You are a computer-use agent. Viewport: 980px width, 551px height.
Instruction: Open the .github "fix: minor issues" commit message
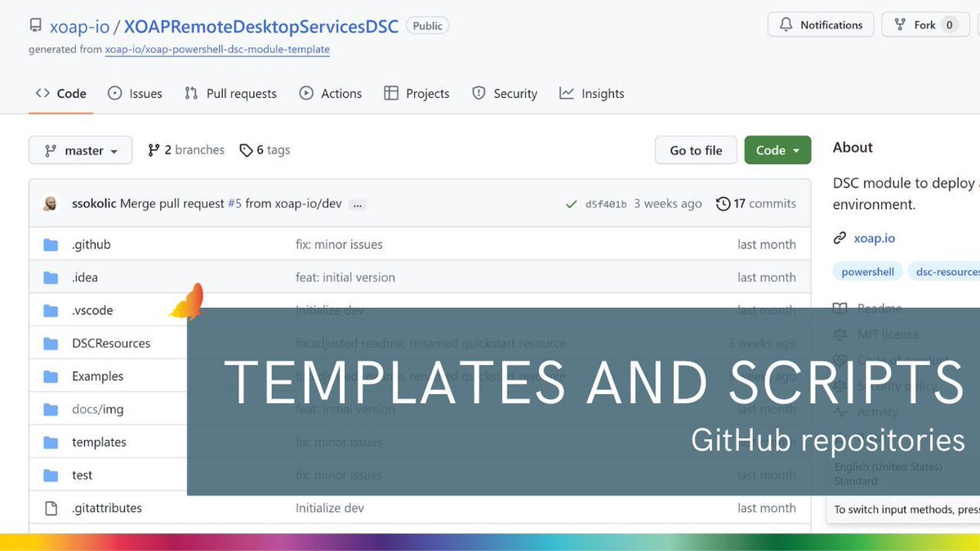(x=339, y=244)
